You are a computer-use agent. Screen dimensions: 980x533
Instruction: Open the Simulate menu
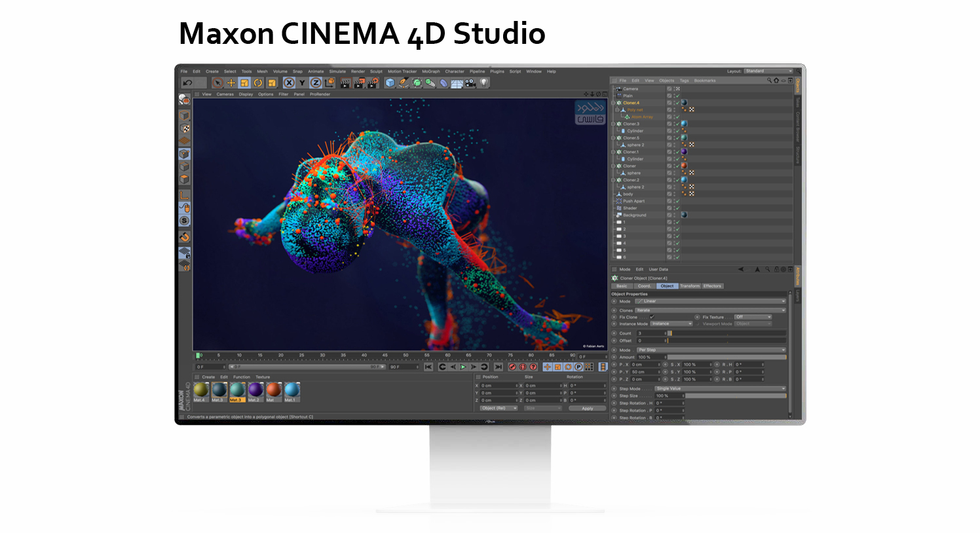click(337, 71)
